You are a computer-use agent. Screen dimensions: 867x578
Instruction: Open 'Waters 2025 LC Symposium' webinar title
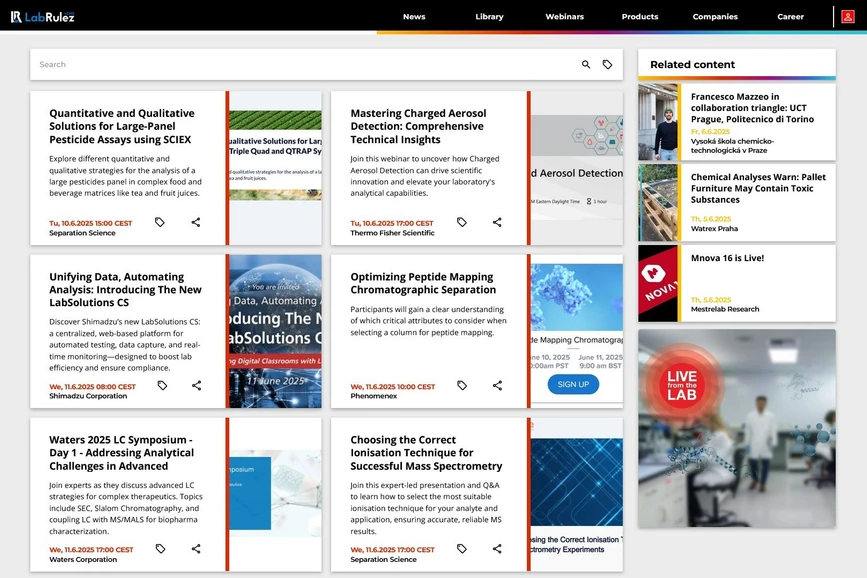[x=122, y=453]
